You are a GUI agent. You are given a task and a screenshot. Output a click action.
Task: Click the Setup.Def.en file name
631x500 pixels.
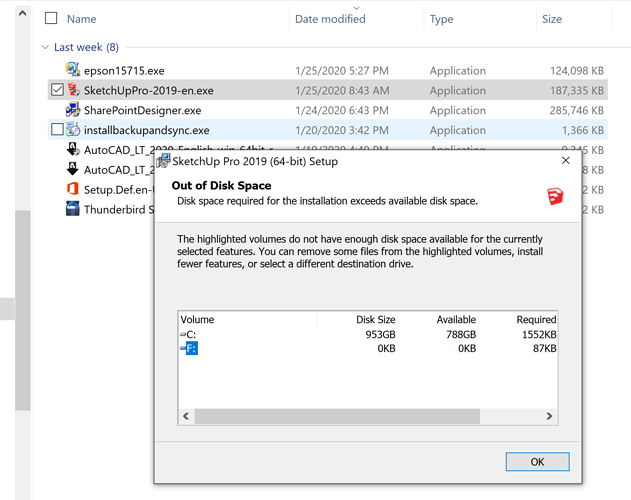[119, 190]
